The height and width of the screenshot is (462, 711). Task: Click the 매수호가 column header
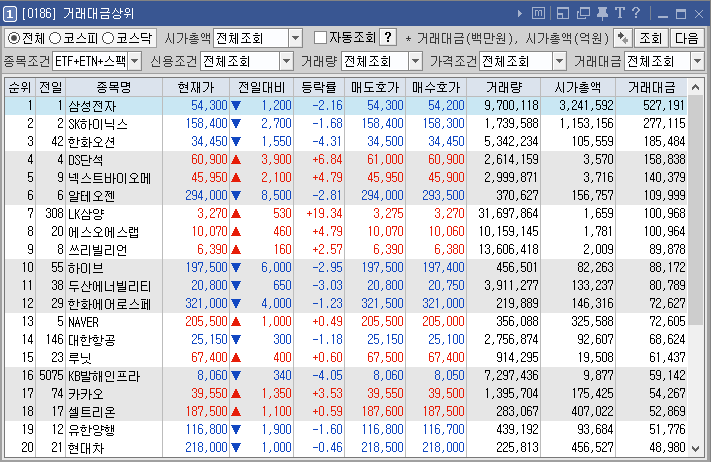(x=436, y=87)
